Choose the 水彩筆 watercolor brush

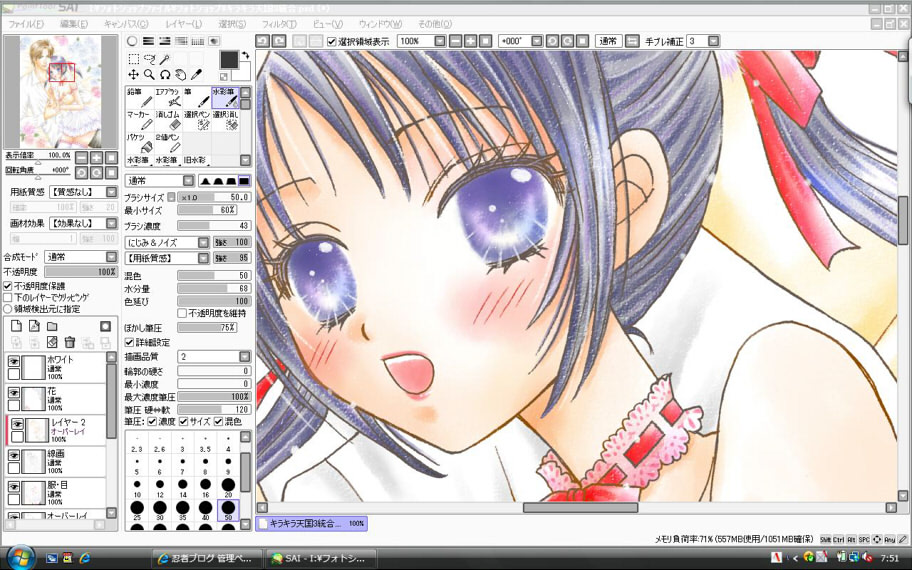point(225,98)
